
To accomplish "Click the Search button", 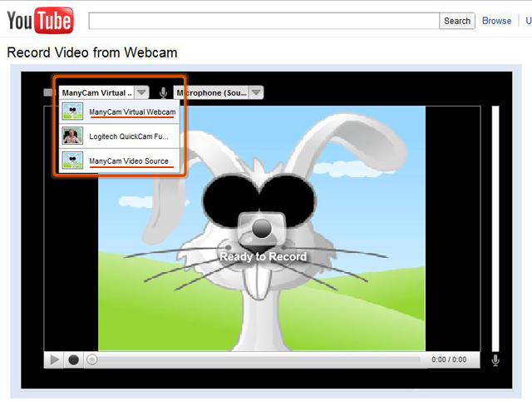I will pyautogui.click(x=457, y=21).
